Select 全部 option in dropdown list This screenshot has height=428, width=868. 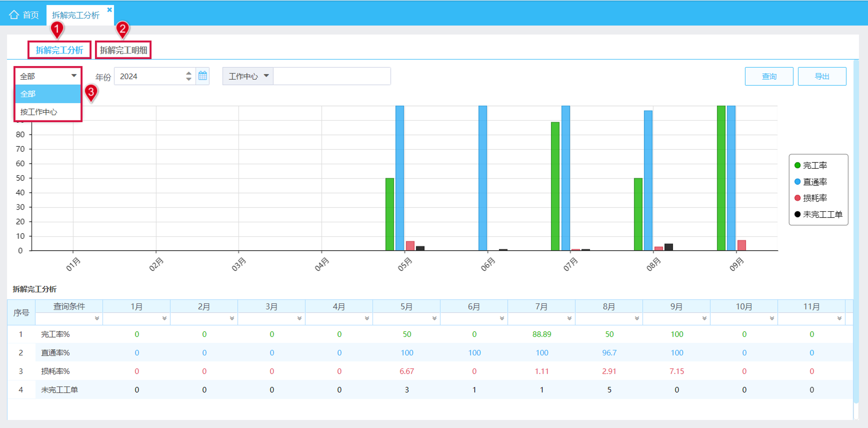[x=48, y=94]
